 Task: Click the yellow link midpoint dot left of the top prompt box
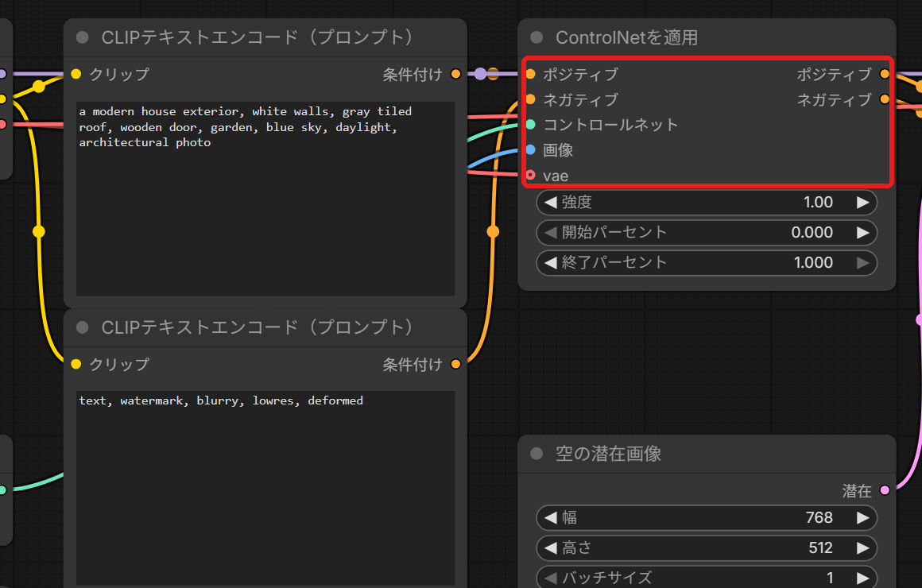(39, 232)
